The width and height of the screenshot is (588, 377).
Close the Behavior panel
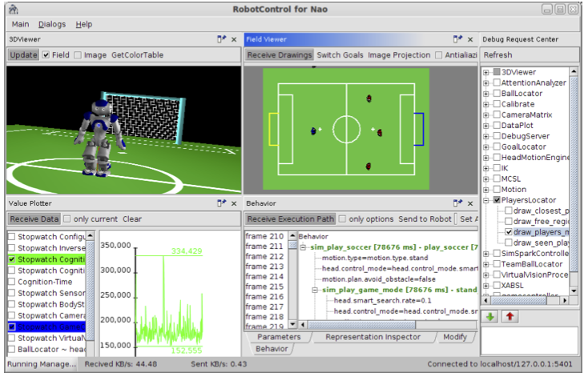point(470,203)
